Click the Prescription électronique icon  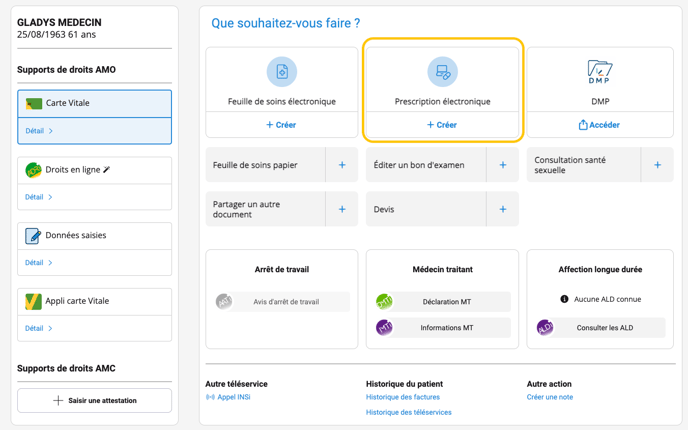tap(442, 72)
